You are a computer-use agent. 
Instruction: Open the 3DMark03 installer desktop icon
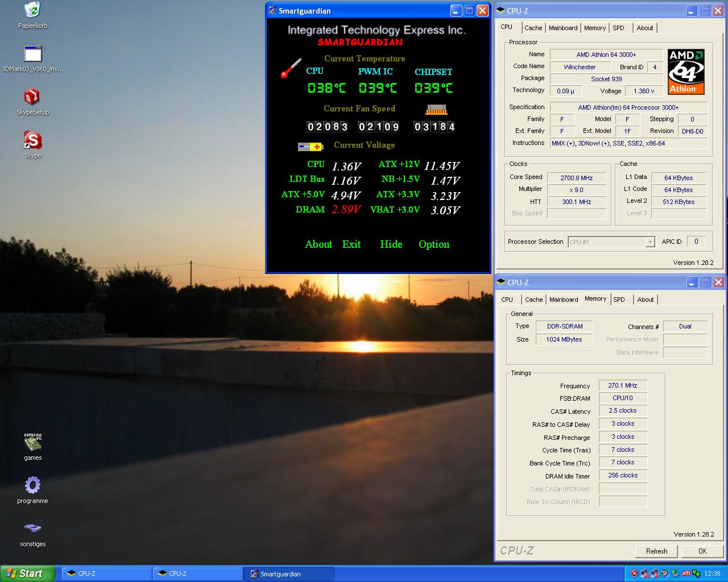click(33, 54)
